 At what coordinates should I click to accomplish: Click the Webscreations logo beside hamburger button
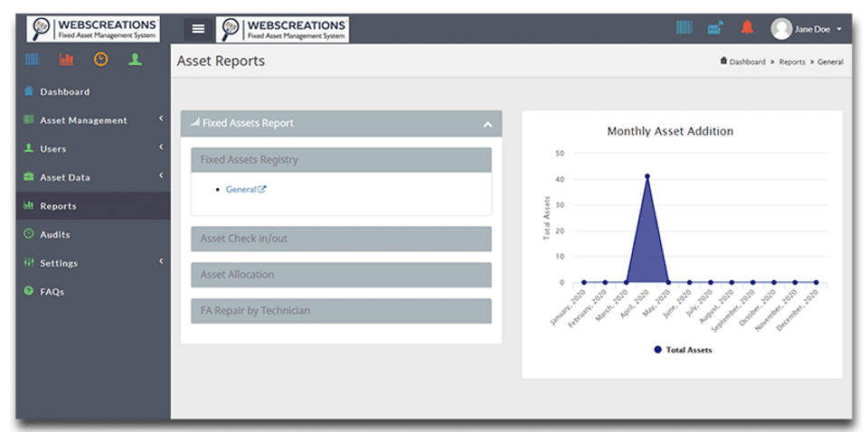(x=282, y=29)
